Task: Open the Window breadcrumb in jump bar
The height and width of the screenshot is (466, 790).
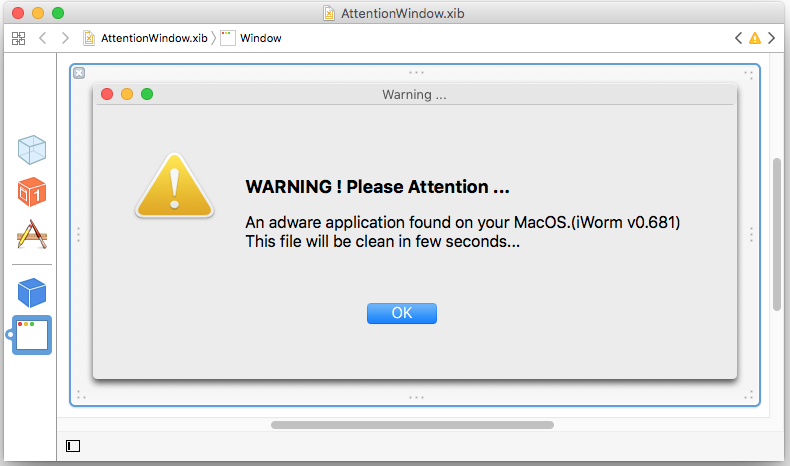Action: [251, 38]
